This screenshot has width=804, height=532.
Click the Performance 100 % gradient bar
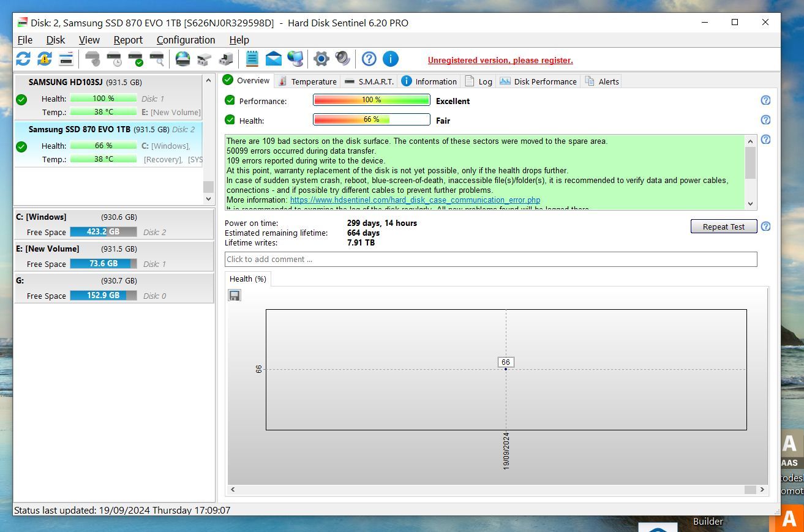coord(371,100)
